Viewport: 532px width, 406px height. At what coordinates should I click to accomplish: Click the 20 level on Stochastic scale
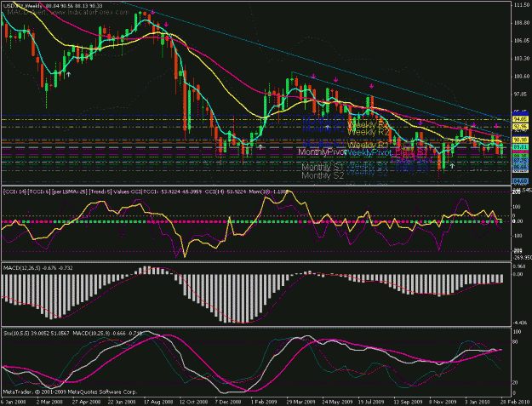515,383
